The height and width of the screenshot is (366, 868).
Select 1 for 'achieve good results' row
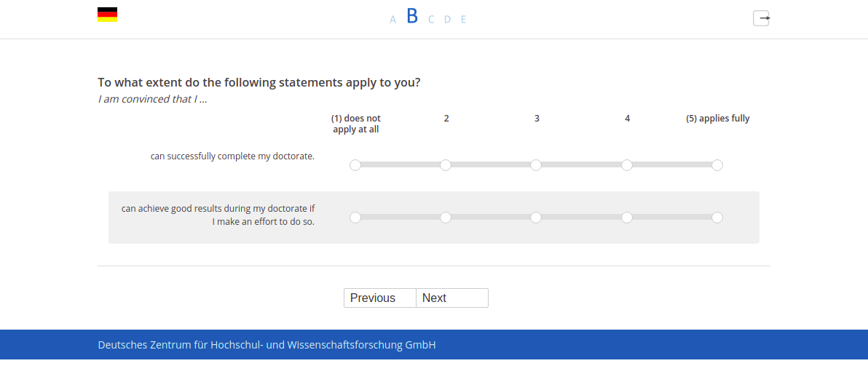(x=355, y=218)
